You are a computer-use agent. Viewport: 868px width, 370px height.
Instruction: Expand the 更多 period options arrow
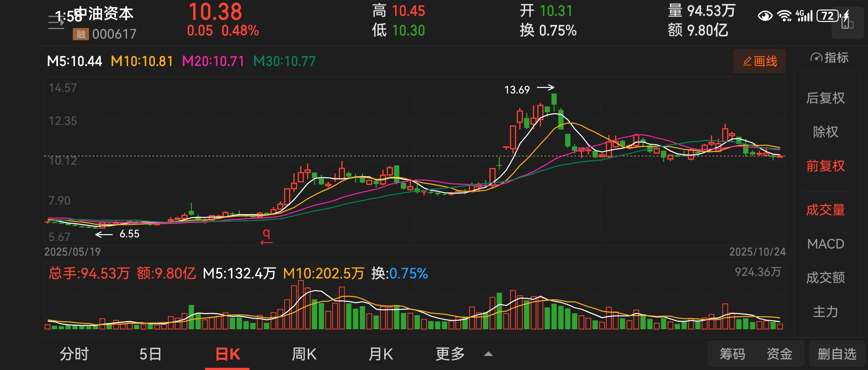coord(488,354)
